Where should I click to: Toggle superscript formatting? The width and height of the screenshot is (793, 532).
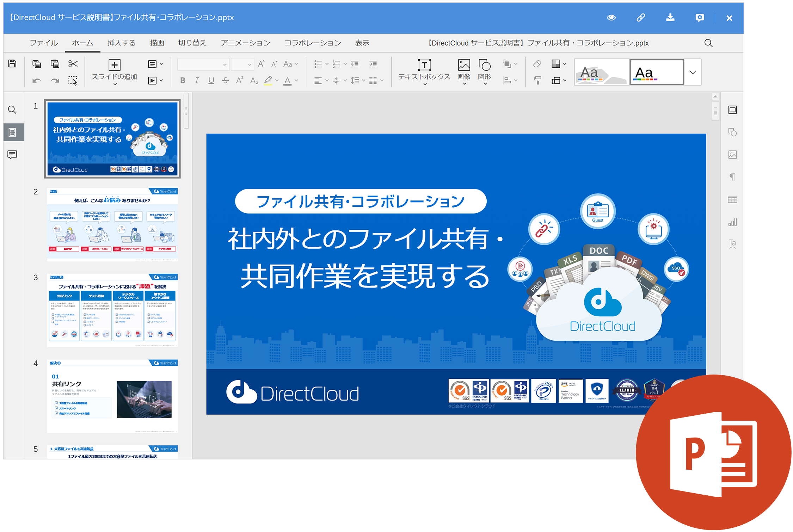240,81
